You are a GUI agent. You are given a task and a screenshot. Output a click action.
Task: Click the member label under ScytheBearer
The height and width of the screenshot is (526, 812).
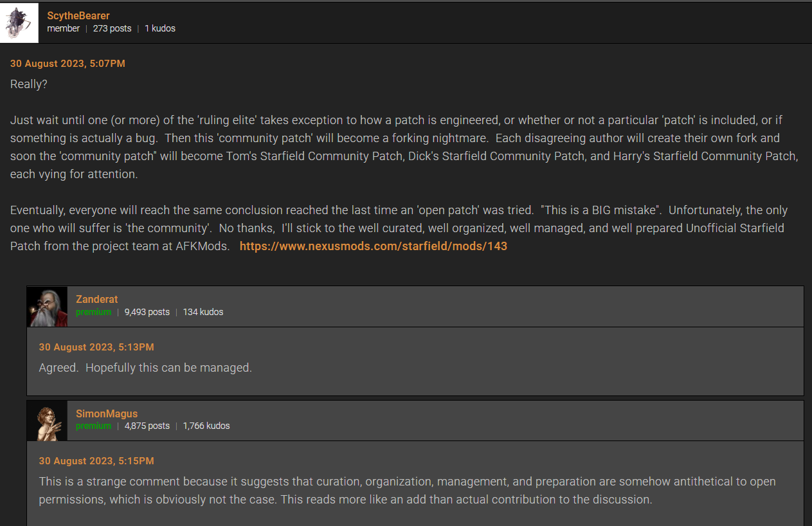click(64, 28)
